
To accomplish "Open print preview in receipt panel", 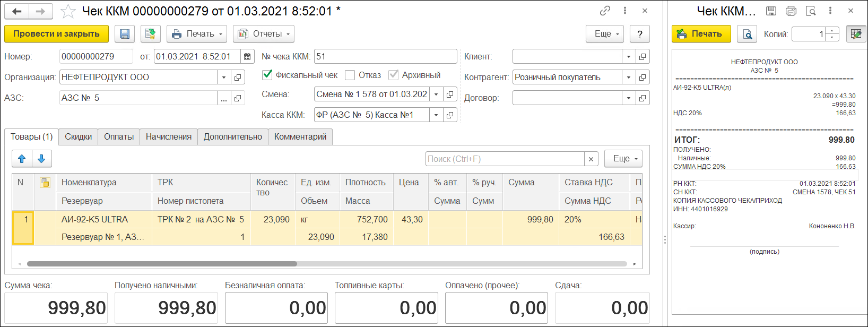I will coord(747,34).
